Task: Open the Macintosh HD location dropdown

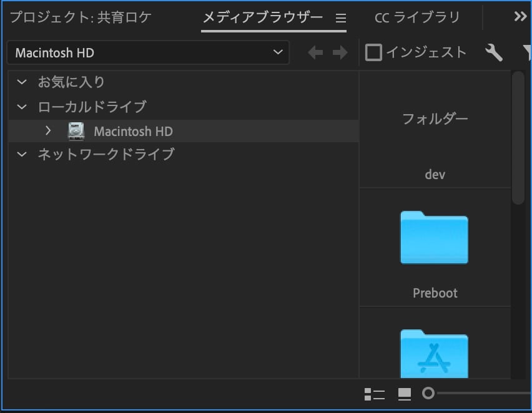Action: click(148, 52)
